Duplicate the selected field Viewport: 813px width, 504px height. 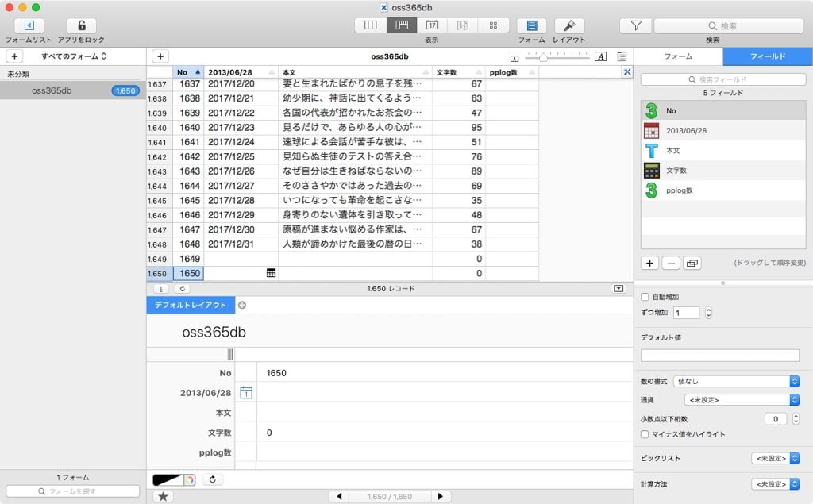pyautogui.click(x=692, y=264)
